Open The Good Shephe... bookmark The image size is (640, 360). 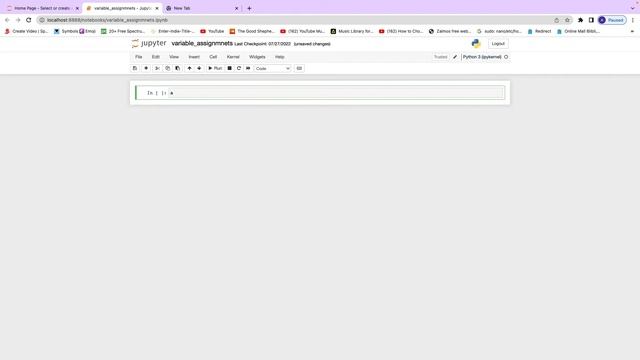pyautogui.click(x=252, y=31)
